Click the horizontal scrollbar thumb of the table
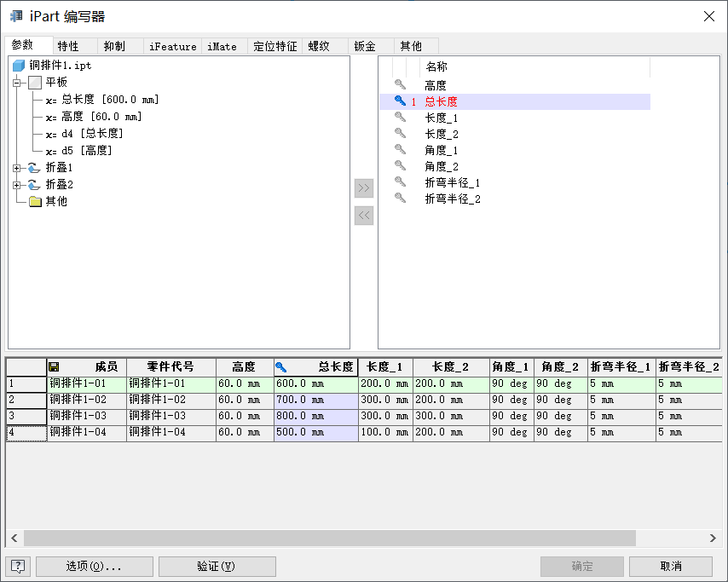 (x=330, y=539)
